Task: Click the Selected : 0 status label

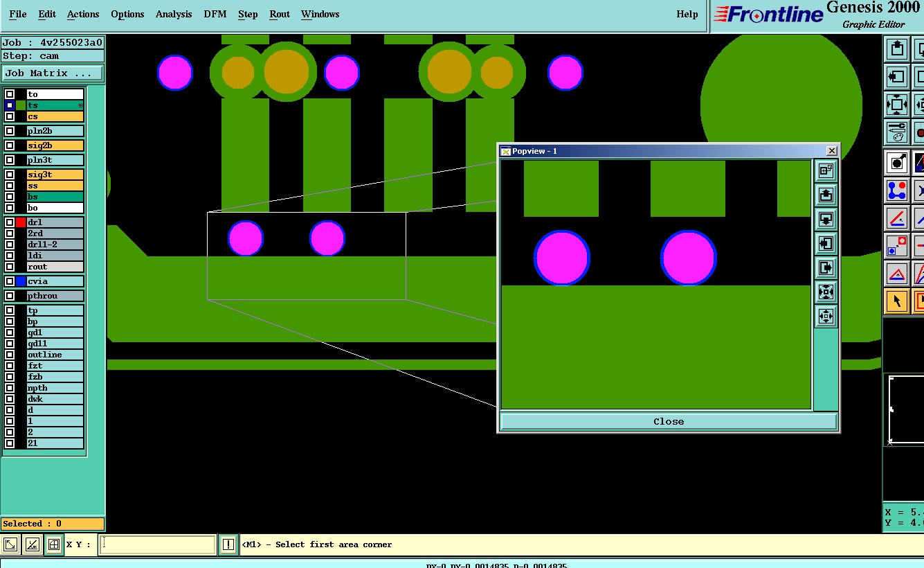Action: pyautogui.click(x=53, y=524)
